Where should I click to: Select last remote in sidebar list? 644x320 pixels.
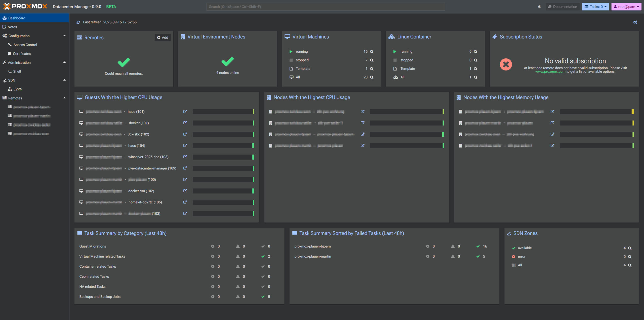point(35,134)
